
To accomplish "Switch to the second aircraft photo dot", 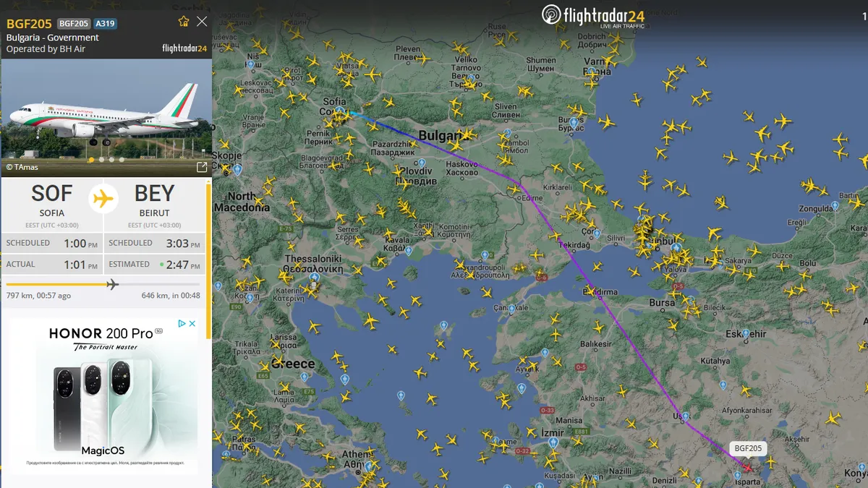I will click(101, 160).
